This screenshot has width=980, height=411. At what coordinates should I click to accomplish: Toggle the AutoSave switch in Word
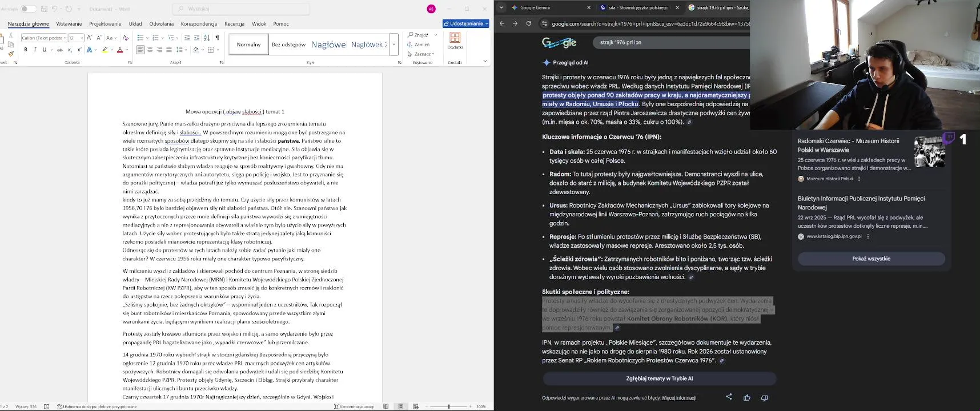click(28, 9)
